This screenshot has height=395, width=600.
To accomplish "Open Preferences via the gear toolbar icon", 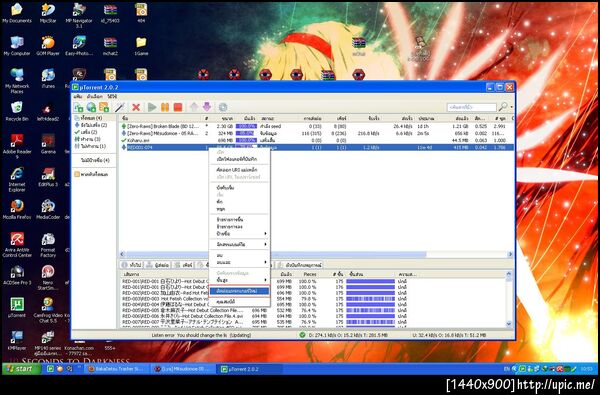I will pyautogui.click(x=223, y=107).
